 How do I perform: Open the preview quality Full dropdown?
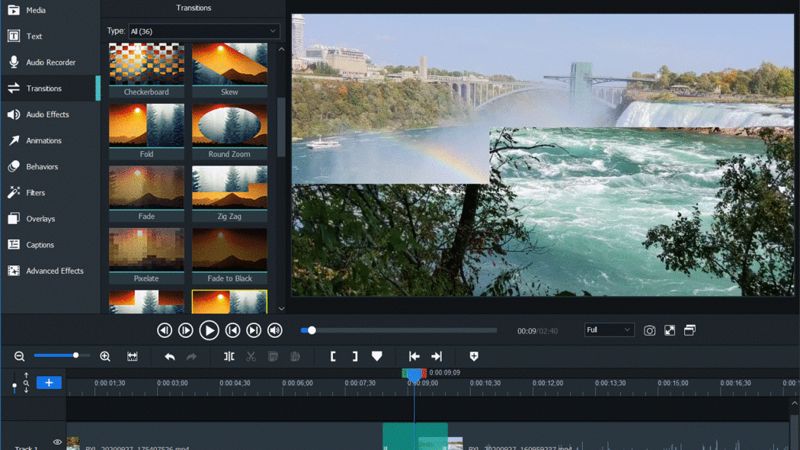609,330
